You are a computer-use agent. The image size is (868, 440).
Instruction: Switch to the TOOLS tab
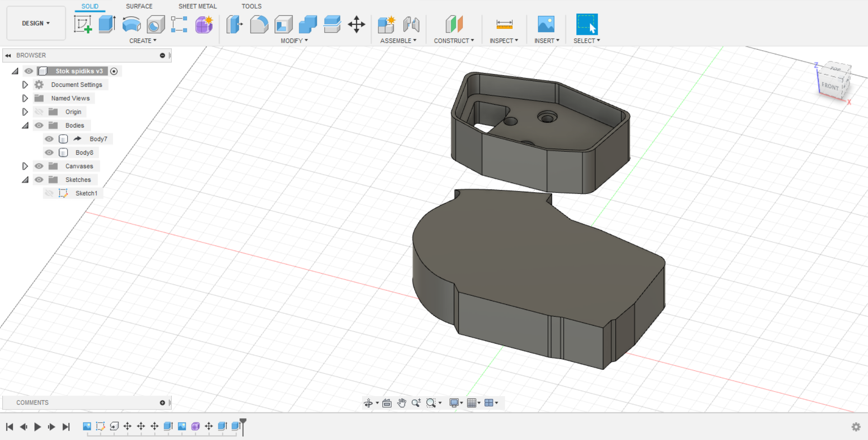251,6
